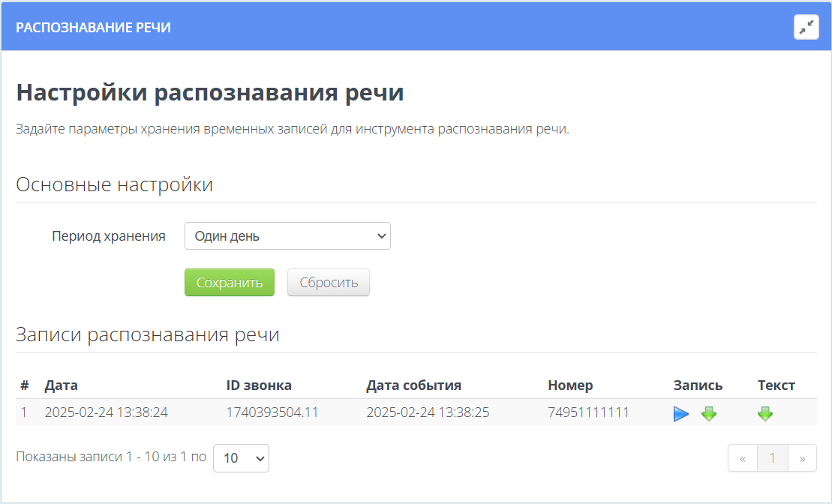Open the records-per-page dropdown showing 10
Viewport: 832px width, 504px height.
[241, 457]
